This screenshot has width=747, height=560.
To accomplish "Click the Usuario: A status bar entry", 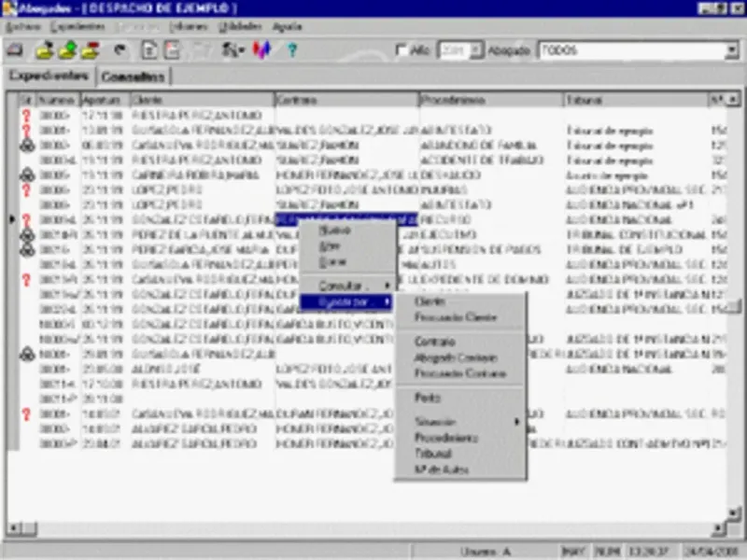I will point(485,552).
